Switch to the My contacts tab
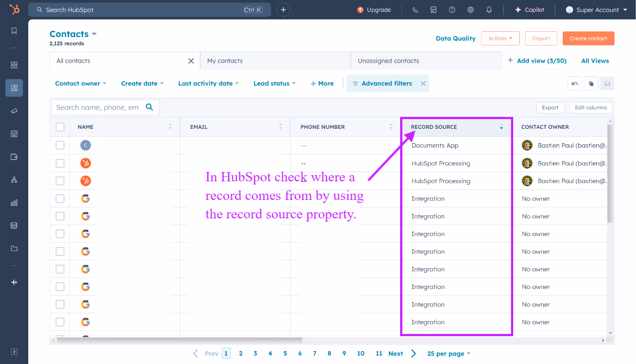636x364 pixels. coord(225,60)
